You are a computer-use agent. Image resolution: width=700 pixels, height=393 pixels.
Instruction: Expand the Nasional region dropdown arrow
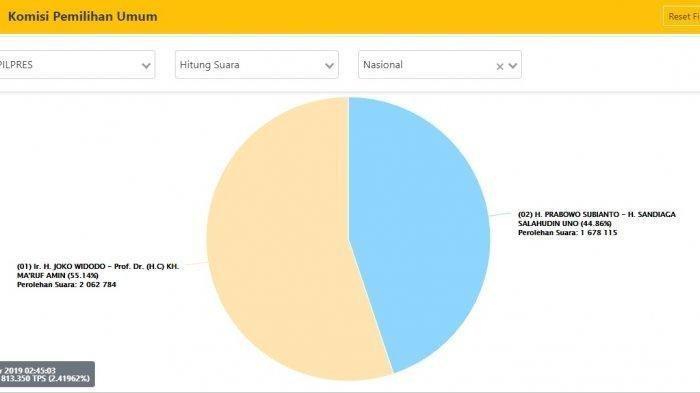click(x=512, y=66)
